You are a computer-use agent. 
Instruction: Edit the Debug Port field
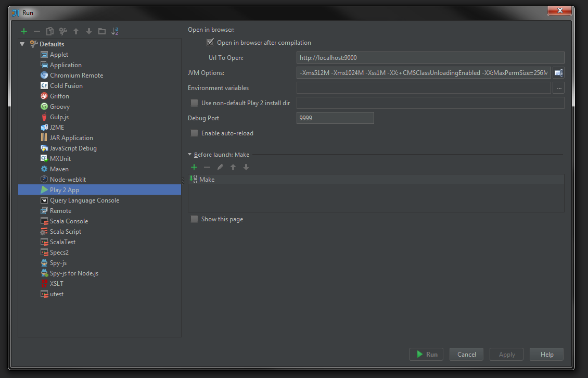tap(335, 118)
